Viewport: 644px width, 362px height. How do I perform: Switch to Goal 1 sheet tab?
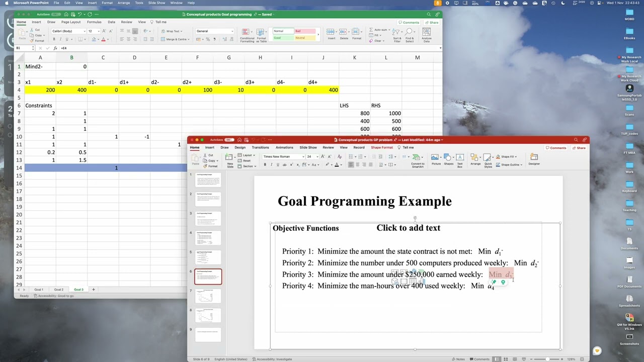pos(39,290)
